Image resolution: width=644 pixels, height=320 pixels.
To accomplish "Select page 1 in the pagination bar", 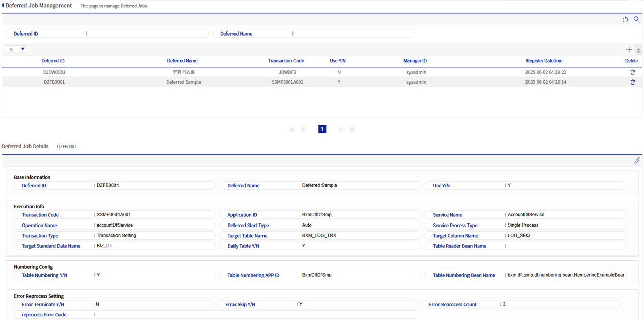I will pos(322,129).
